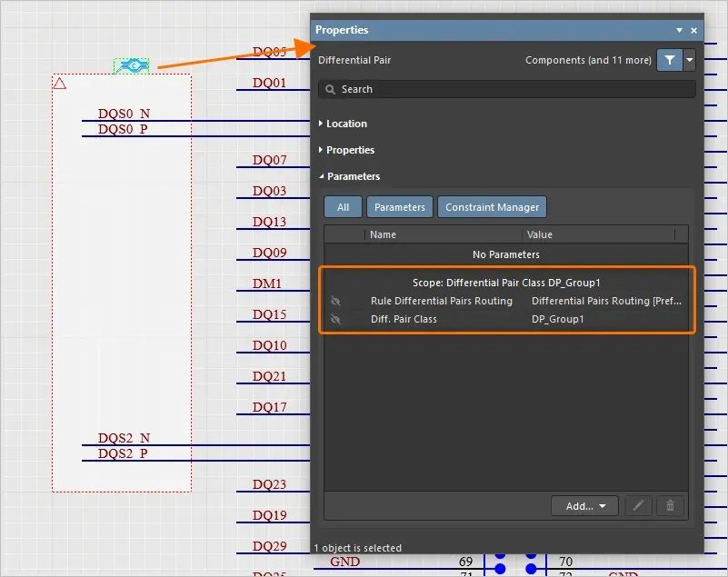Click the DQ19 net label
Image resolution: width=728 pixels, height=577 pixels.
(269, 515)
